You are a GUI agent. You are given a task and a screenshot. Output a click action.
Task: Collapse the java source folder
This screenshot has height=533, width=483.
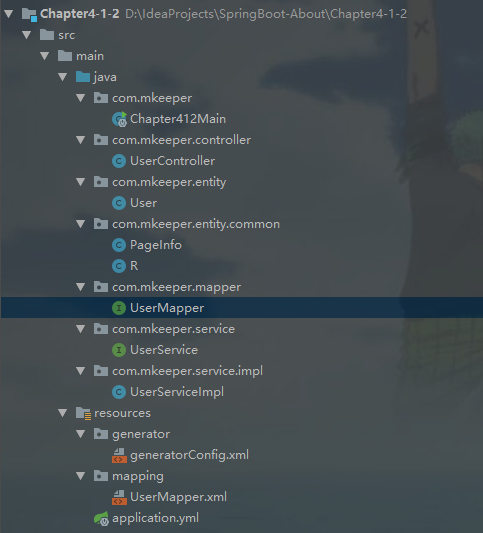pyautogui.click(x=63, y=77)
